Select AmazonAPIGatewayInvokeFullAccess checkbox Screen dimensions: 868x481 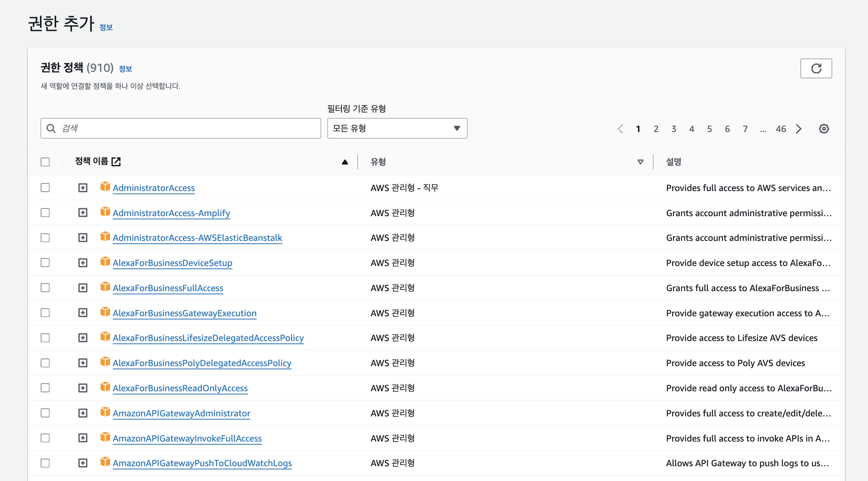point(45,438)
